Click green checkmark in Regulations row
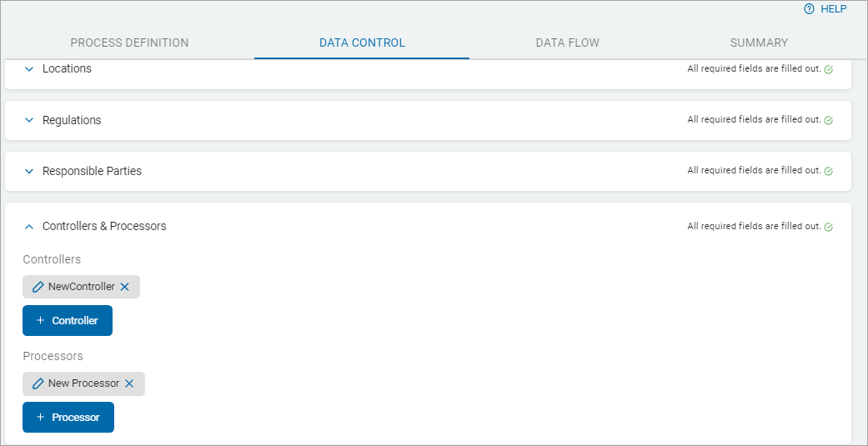Screen dimensions: 868x446 pyautogui.click(x=829, y=120)
